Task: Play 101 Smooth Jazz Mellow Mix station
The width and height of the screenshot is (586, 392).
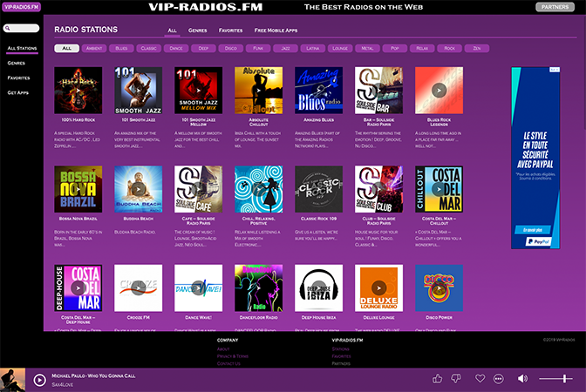Action: tap(199, 91)
